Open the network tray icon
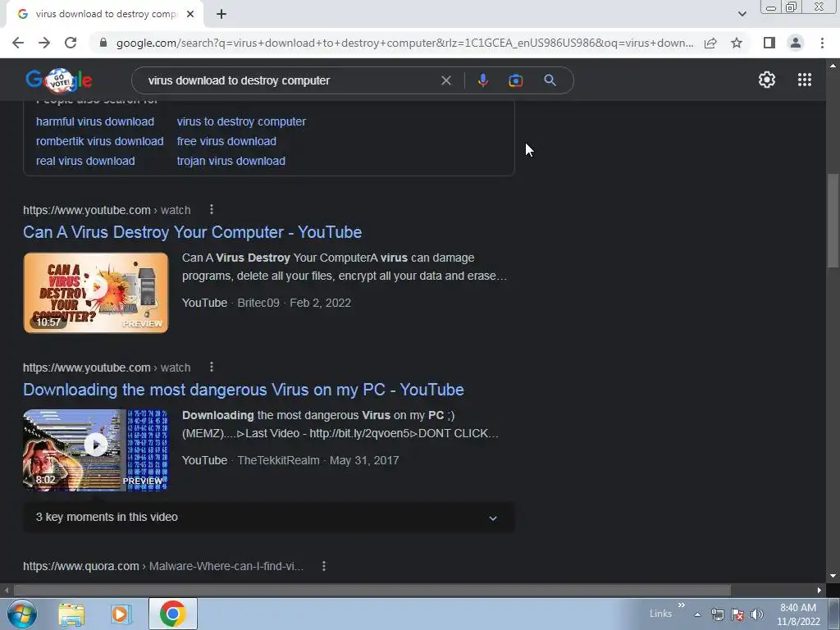This screenshot has height=630, width=840. tap(717, 614)
